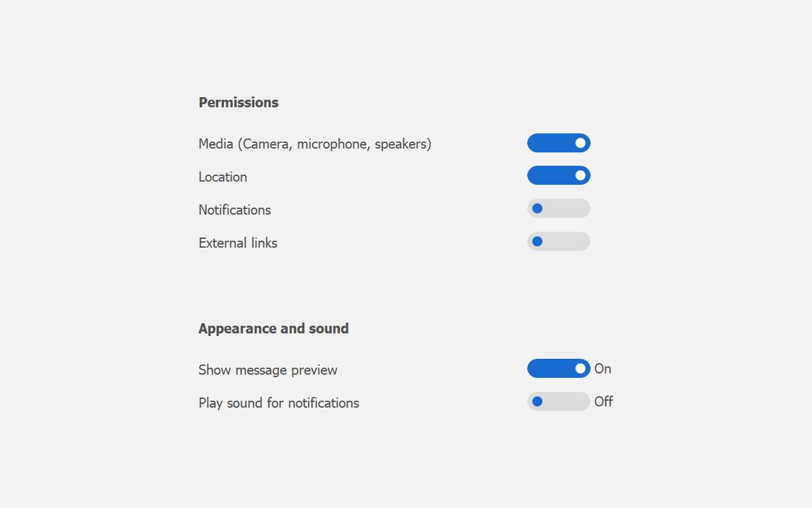
Task: Click the Show message preview label
Action: (268, 370)
